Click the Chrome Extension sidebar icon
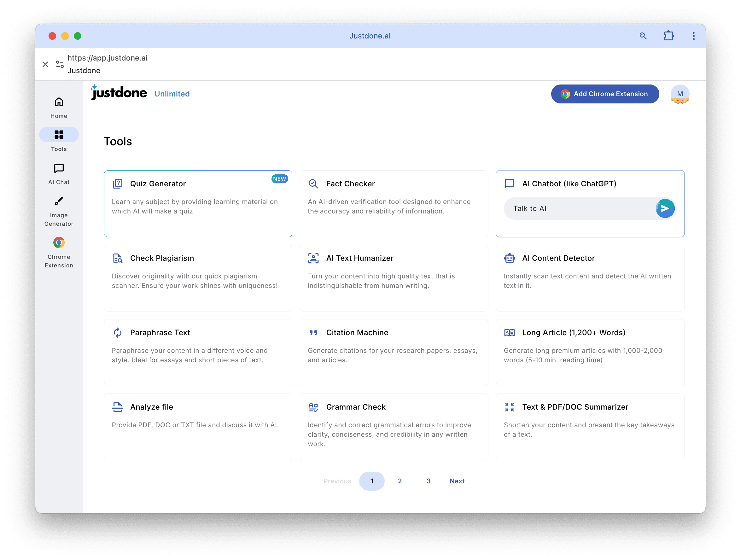741x560 pixels. [x=59, y=242]
